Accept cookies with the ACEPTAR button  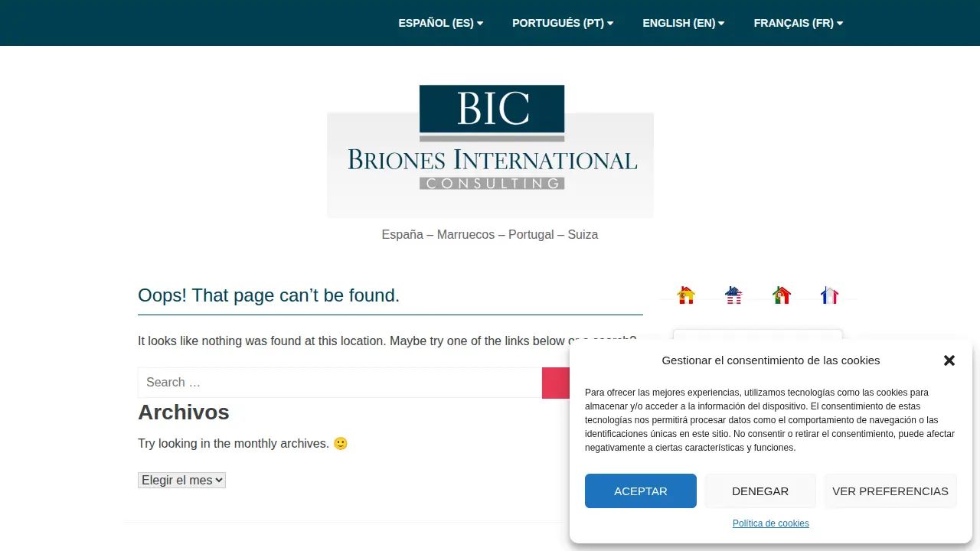[x=641, y=491]
